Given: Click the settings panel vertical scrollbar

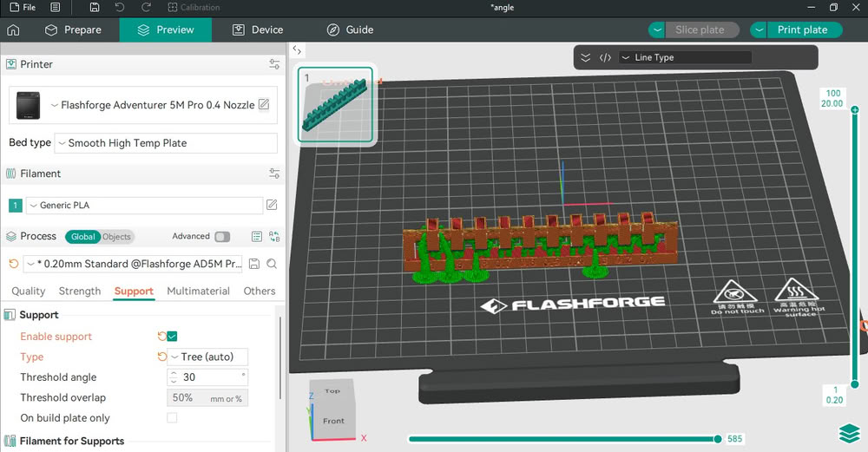Looking at the screenshot, I should click(280, 358).
